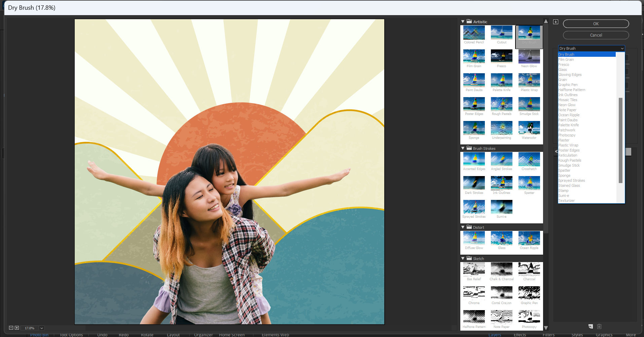Collapse the Sketch filter folder
644x337 pixels.
click(463, 258)
